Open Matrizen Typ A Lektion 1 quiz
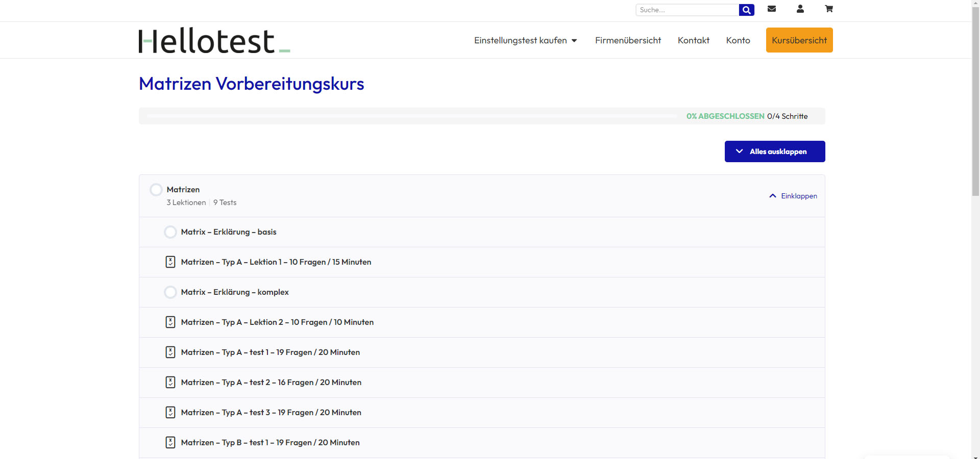Image resolution: width=980 pixels, height=459 pixels. point(276,262)
